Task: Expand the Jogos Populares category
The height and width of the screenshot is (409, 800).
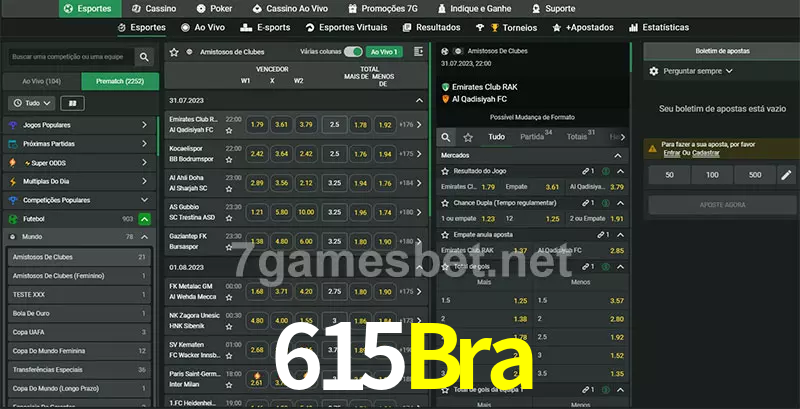Action: click(80, 125)
